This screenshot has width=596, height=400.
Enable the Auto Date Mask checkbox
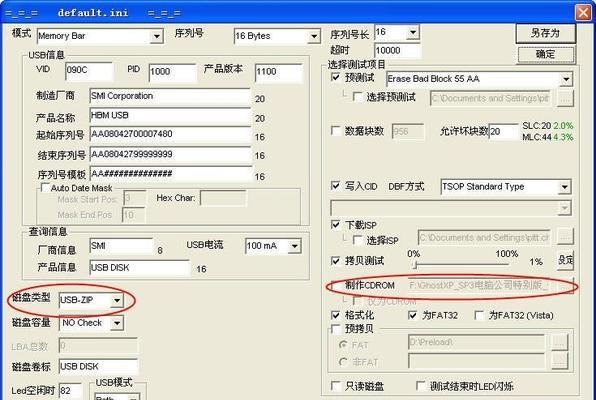45,188
